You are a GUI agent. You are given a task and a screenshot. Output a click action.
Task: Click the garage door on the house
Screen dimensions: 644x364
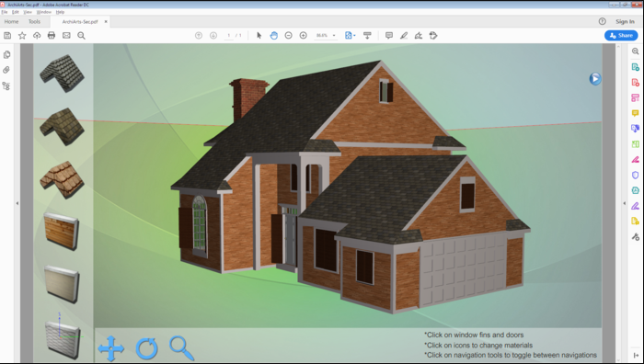click(464, 269)
